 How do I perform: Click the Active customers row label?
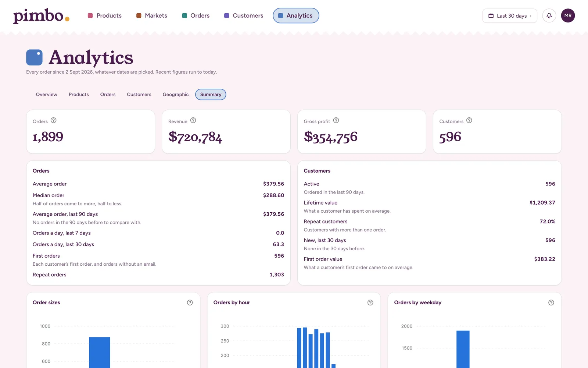point(312,184)
